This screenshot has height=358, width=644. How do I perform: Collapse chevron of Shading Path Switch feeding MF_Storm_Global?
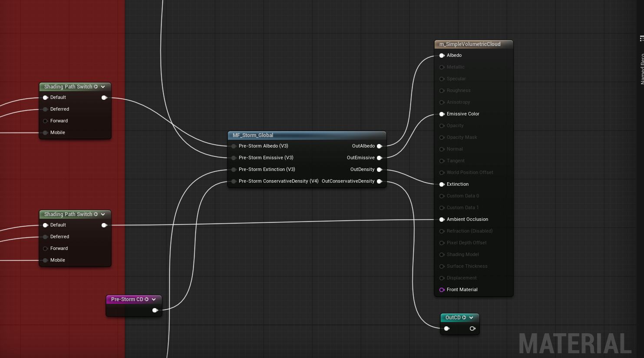(103, 87)
